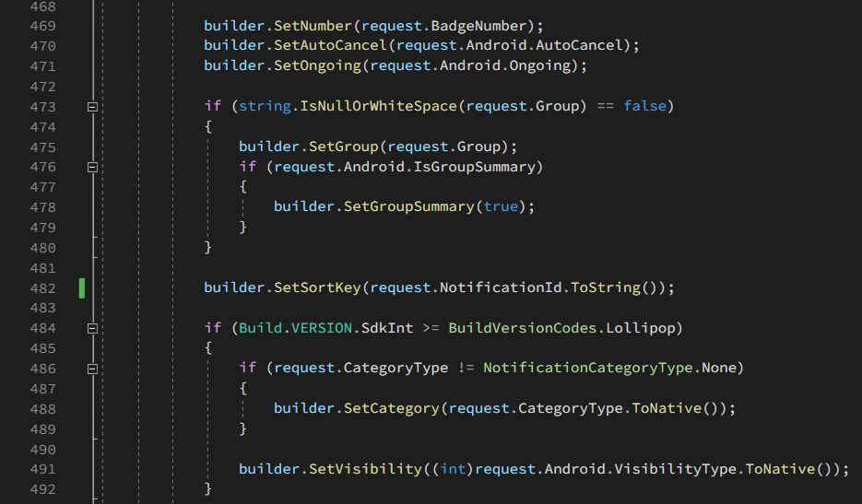
Task: Collapse the if block at line 473
Action: 92,107
